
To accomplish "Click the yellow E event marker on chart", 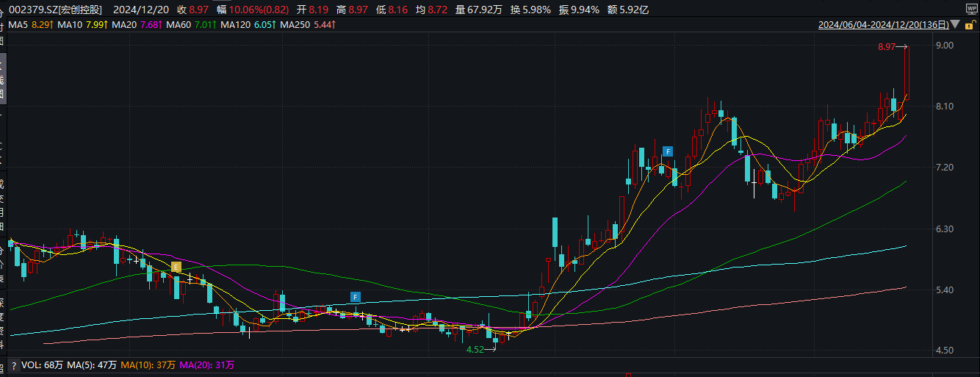I will click(176, 267).
